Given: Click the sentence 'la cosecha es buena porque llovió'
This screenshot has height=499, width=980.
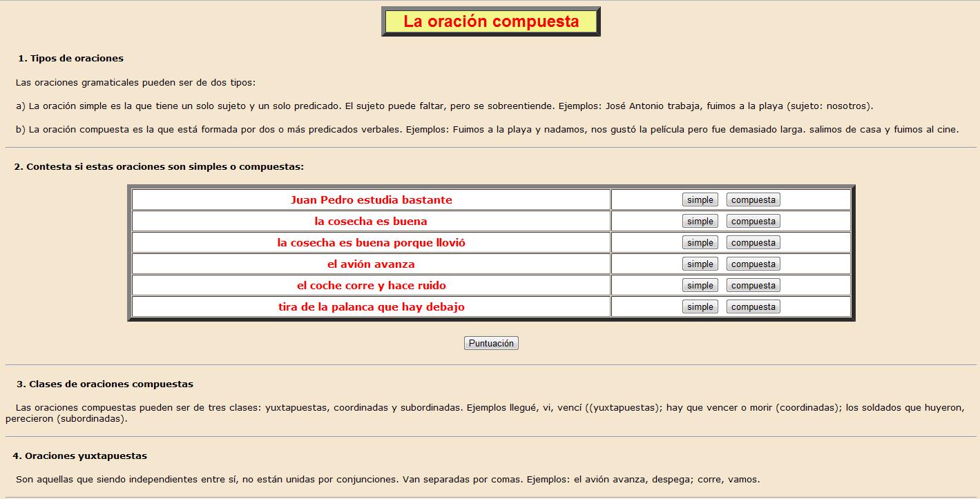Looking at the screenshot, I should click(x=372, y=243).
